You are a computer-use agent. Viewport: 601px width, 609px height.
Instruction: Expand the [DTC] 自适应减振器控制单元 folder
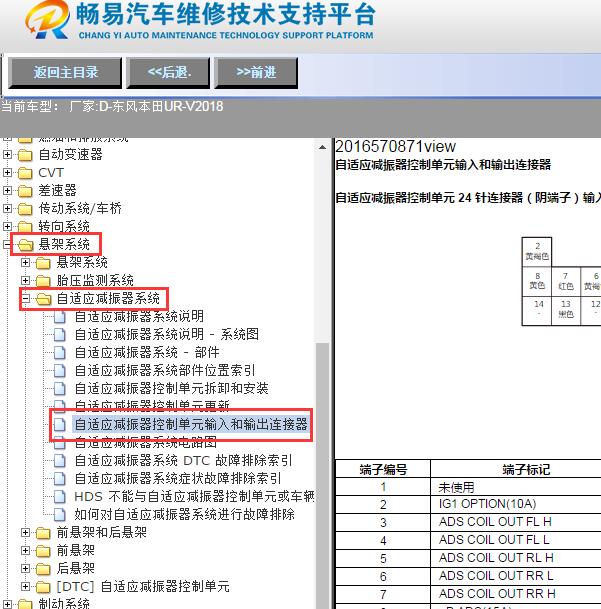coord(25,586)
